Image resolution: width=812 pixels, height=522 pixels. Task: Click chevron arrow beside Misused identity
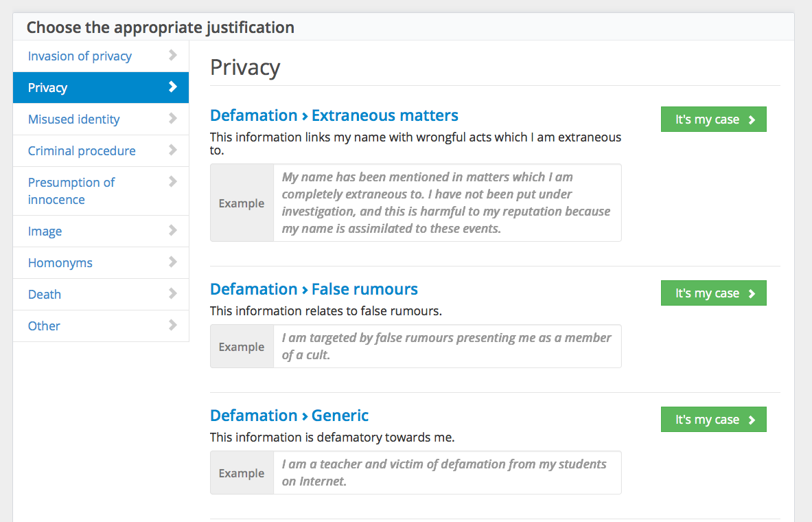tap(172, 119)
